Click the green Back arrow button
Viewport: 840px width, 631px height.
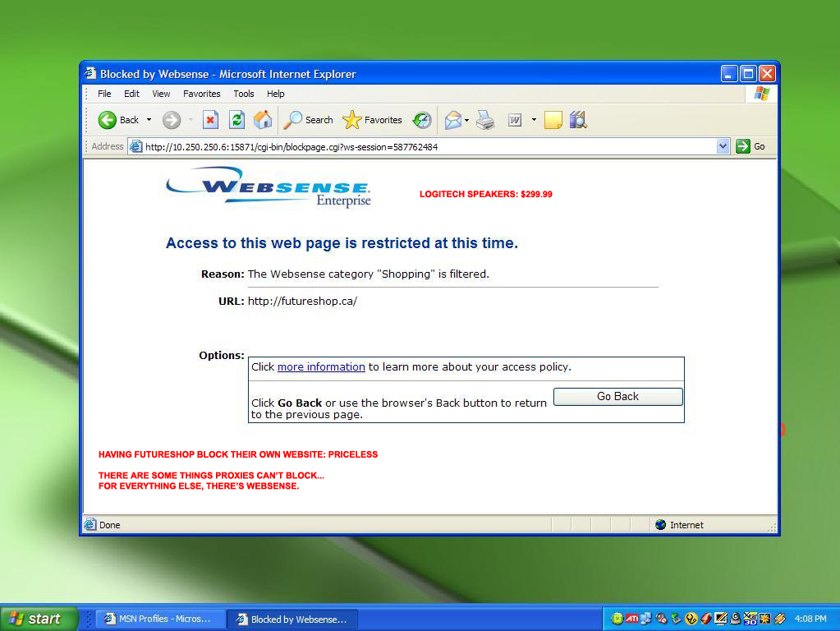click(x=107, y=120)
